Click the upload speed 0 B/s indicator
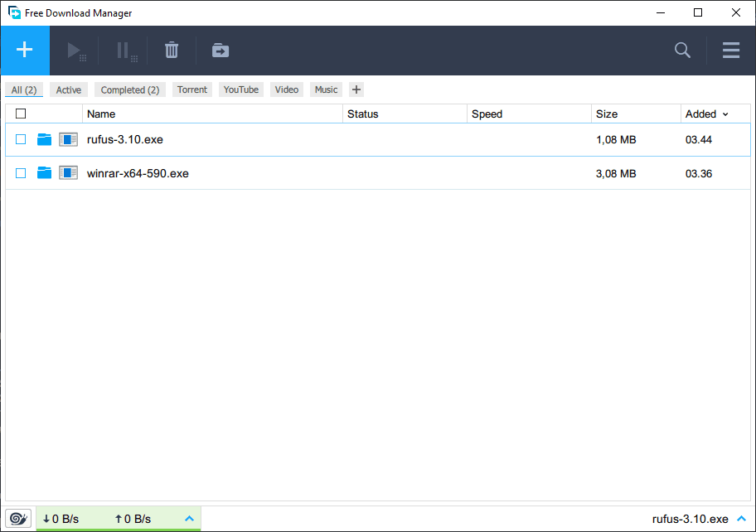 tap(133, 519)
